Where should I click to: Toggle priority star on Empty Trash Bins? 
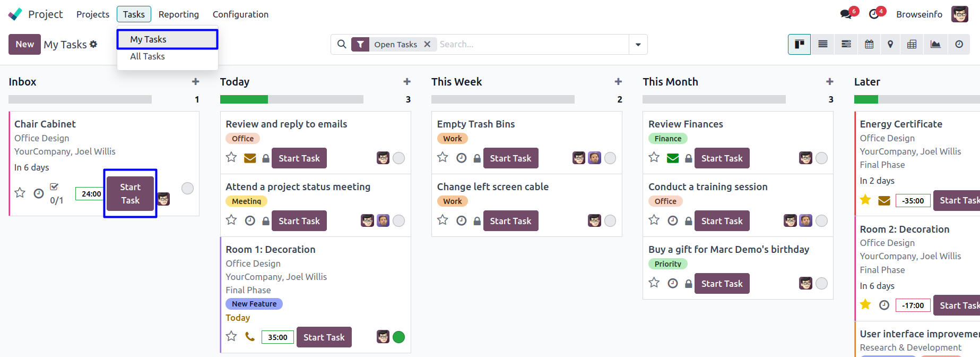[x=443, y=157]
